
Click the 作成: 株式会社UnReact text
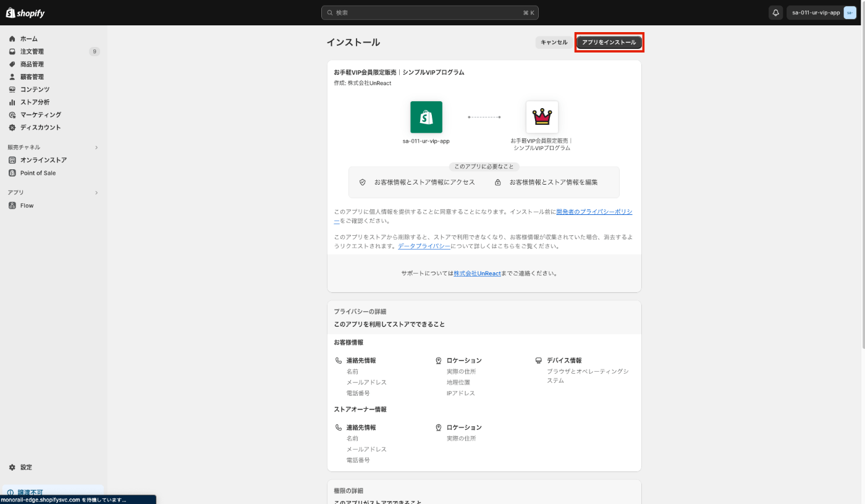coord(363,83)
